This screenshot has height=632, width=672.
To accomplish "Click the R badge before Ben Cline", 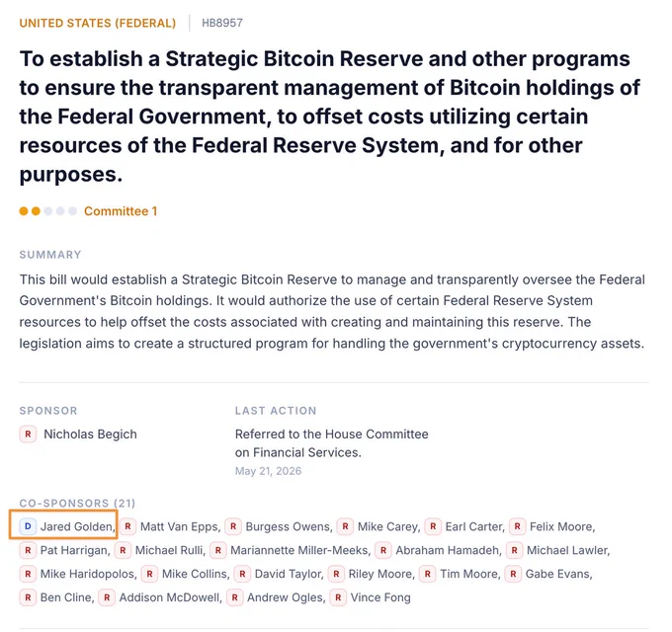I will pyautogui.click(x=28, y=596).
